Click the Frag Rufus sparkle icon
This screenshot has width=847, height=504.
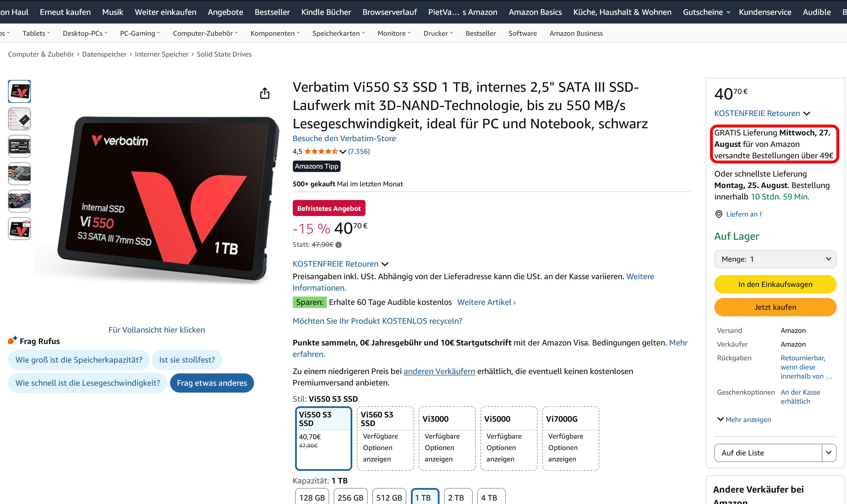tap(13, 340)
